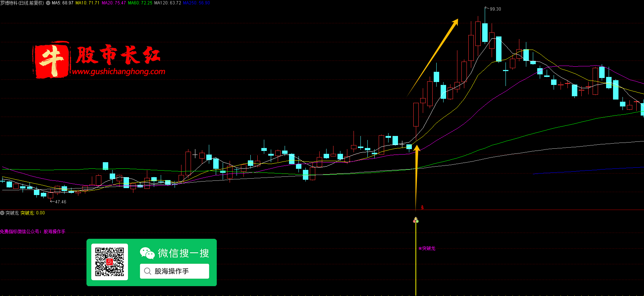
Task: Expand the 突破龙 indicator panel dropdown
Action: (2, 213)
